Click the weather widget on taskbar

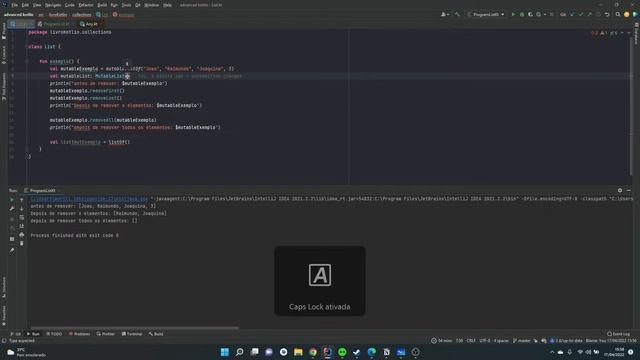pos(26,352)
